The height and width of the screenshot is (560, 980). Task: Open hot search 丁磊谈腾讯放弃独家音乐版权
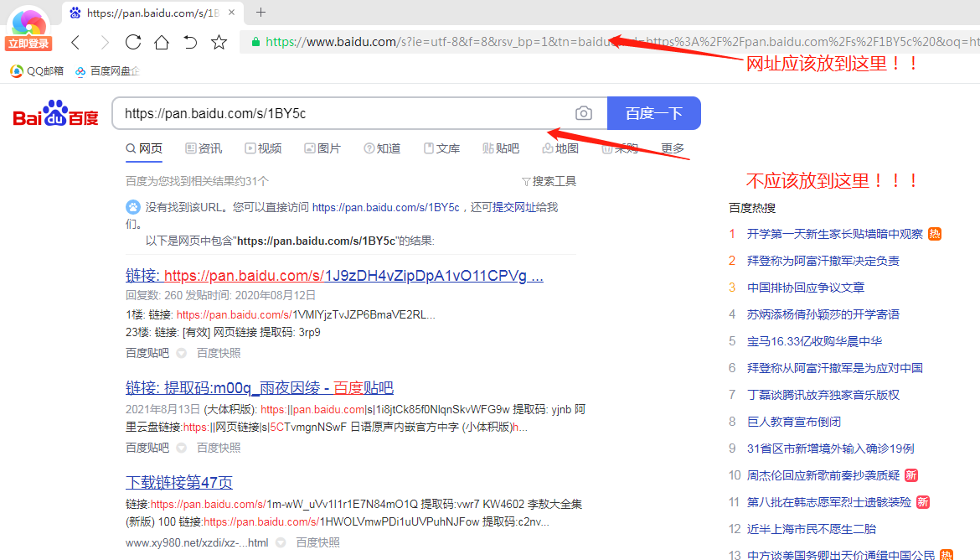[823, 395]
